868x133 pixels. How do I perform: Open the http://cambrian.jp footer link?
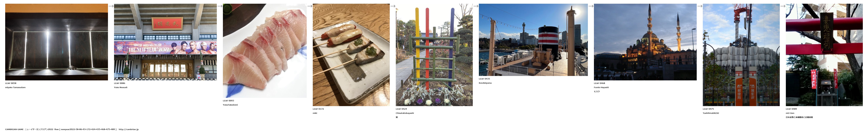tap(129, 129)
